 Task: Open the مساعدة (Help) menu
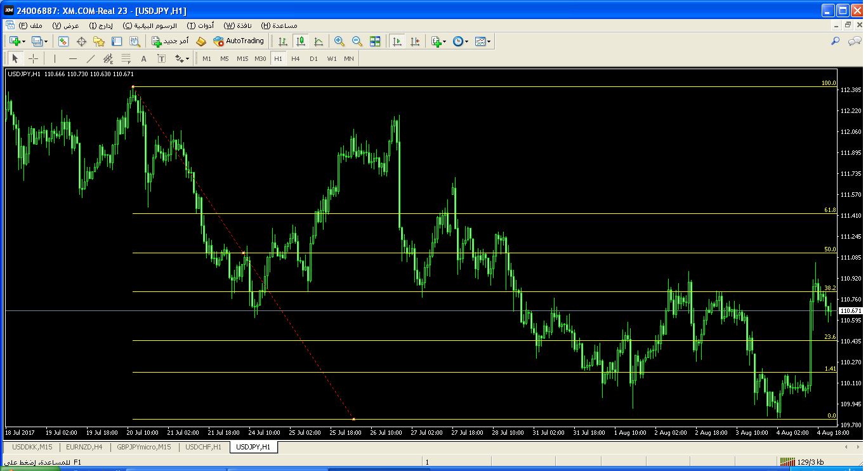tap(280, 25)
